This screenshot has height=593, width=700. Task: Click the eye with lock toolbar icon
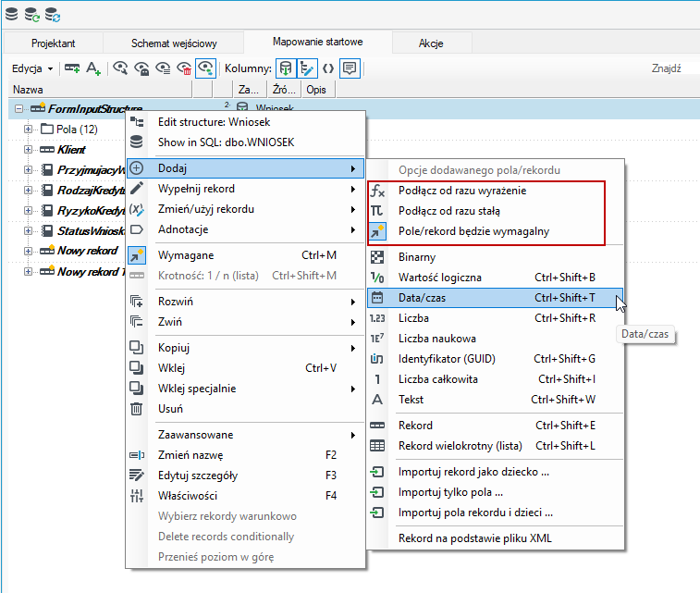click(x=141, y=68)
